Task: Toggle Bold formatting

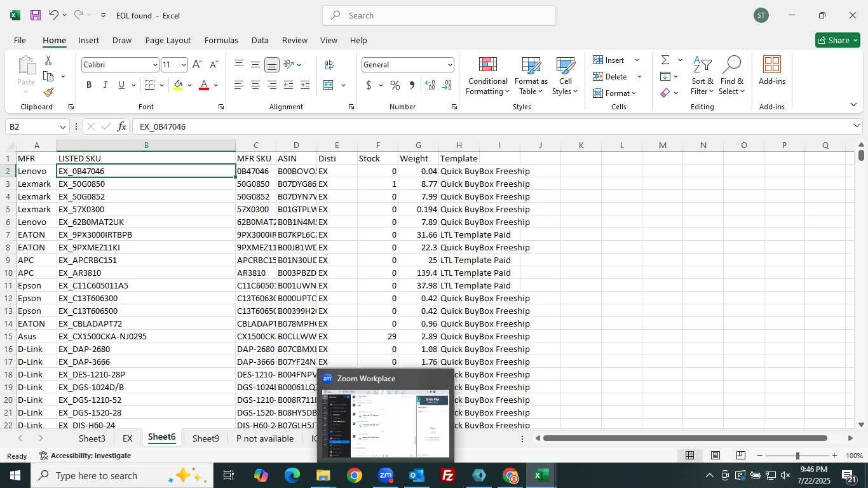Action: click(x=89, y=85)
